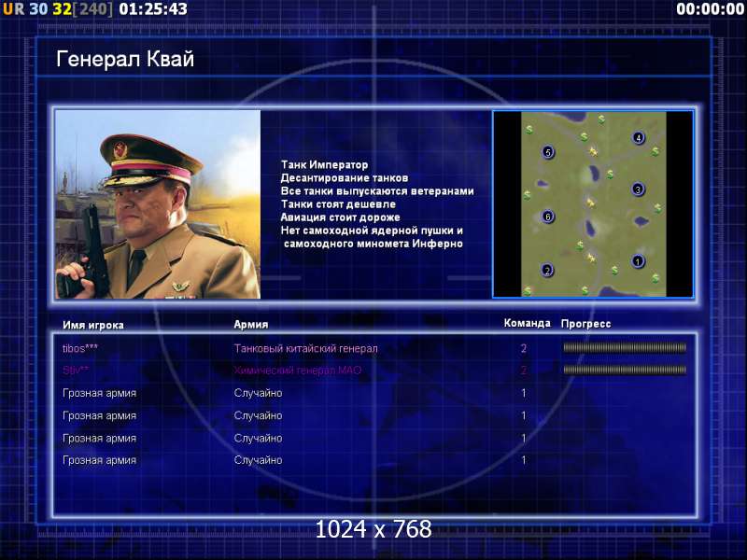Click the Команда column header
Viewport: 747px width, 560px height.
click(528, 323)
